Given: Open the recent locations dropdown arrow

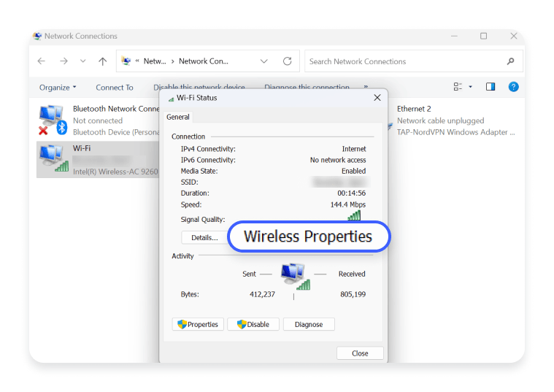Looking at the screenshot, I should click(x=82, y=61).
